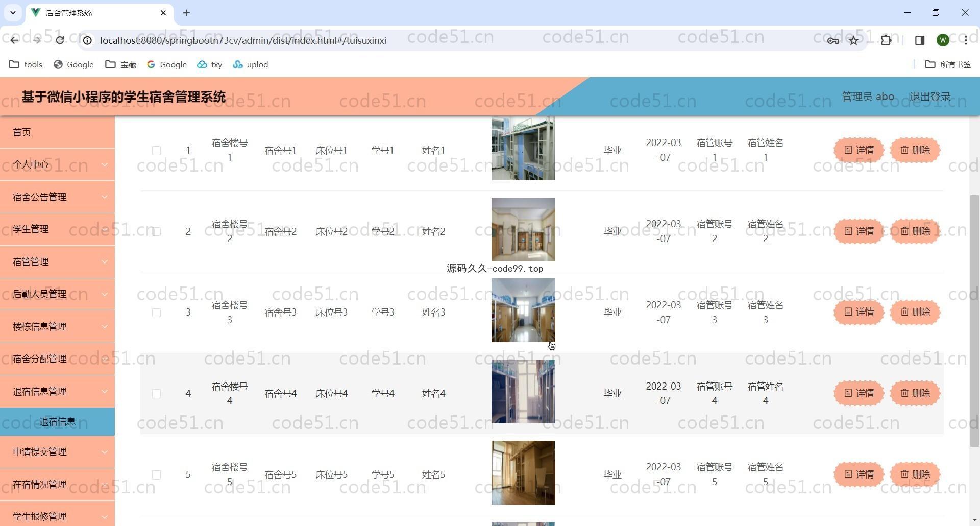980x526 pixels.
Task: Open the tab search dropdown
Action: click(13, 13)
